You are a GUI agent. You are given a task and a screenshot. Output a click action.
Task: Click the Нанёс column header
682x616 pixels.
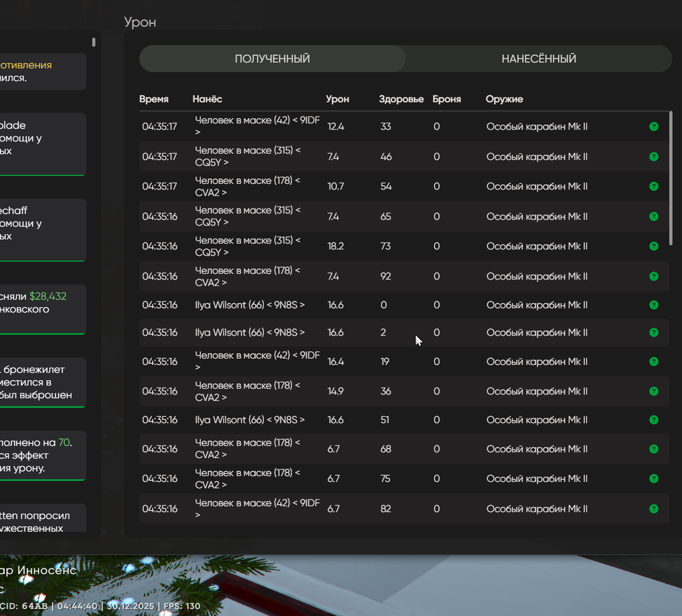click(x=207, y=99)
